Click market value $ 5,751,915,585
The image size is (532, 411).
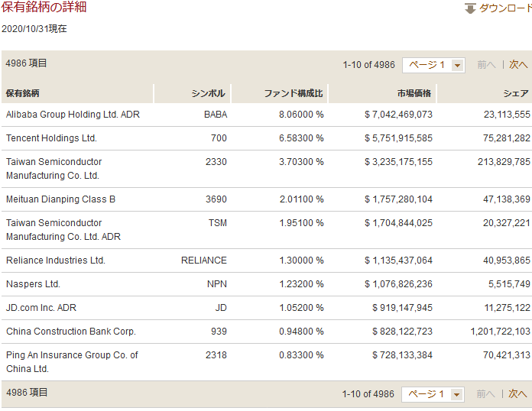399,138
